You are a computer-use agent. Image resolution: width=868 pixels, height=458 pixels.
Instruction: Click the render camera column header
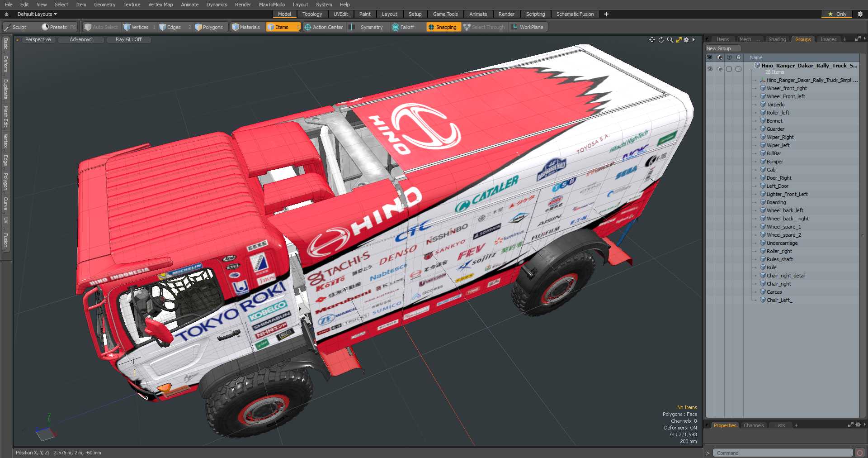click(x=720, y=57)
